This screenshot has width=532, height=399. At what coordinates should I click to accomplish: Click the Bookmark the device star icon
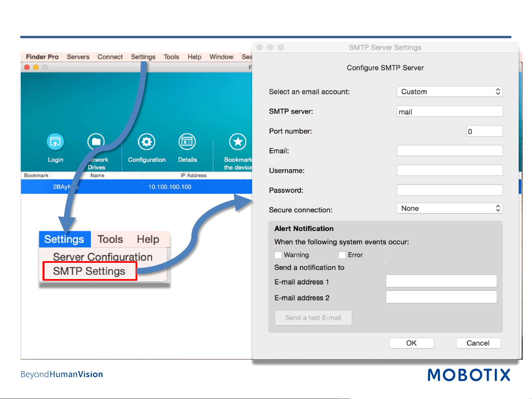(238, 142)
